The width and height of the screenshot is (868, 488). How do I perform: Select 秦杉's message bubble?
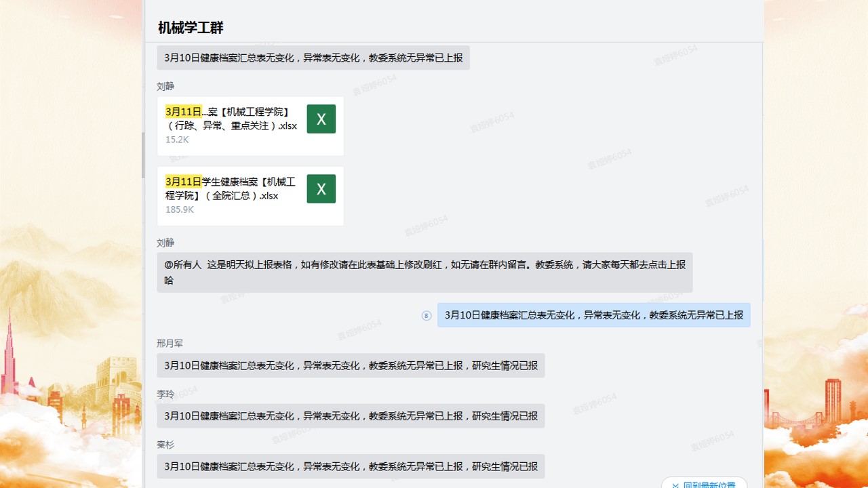351,466
